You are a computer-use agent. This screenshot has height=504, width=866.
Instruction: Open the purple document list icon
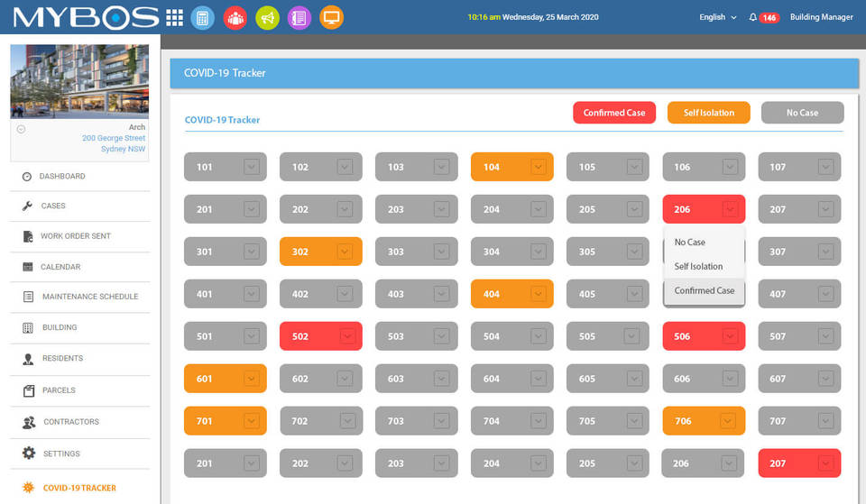[299, 18]
